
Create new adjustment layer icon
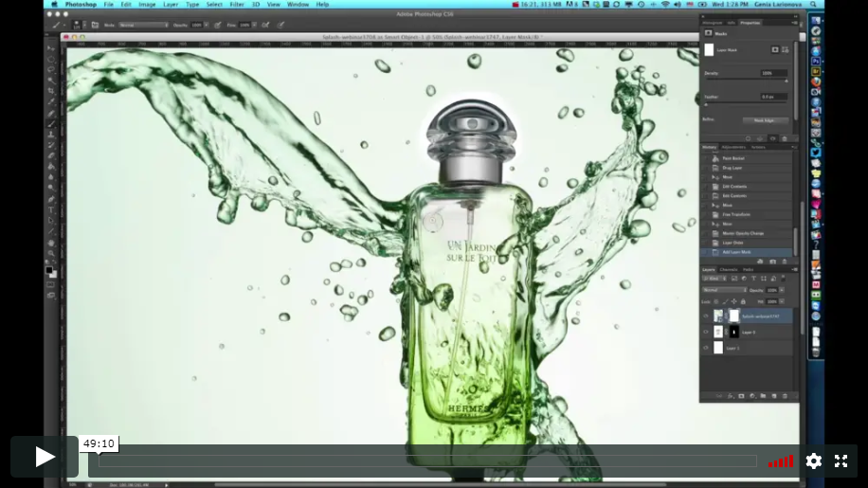coord(752,396)
